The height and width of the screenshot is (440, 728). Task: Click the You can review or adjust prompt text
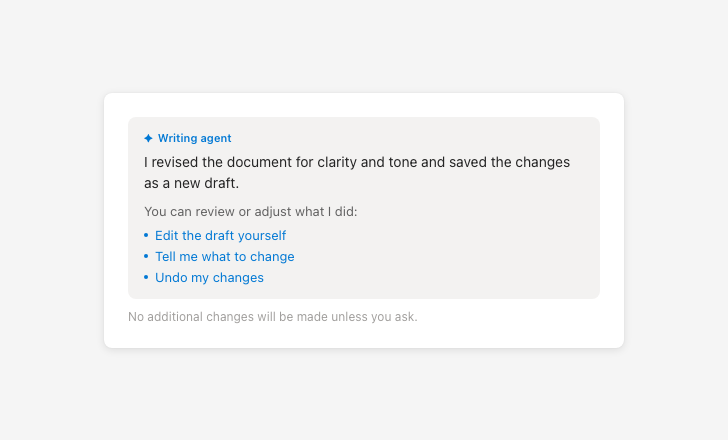point(250,212)
